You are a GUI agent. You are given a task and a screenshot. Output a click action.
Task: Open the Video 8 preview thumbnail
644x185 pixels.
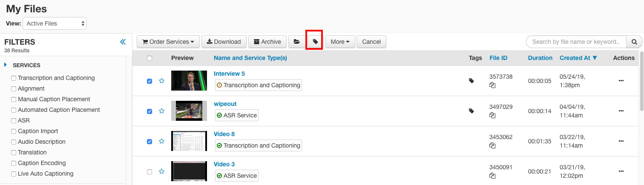click(x=189, y=141)
